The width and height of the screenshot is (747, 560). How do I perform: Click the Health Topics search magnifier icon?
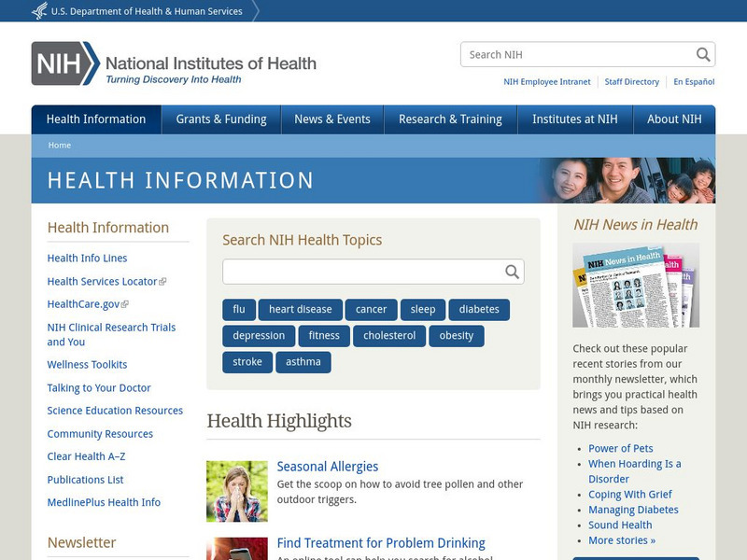pyautogui.click(x=512, y=272)
